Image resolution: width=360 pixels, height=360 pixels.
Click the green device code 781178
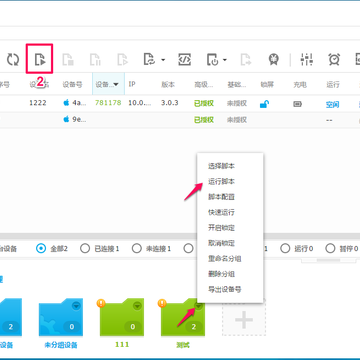[x=108, y=103]
